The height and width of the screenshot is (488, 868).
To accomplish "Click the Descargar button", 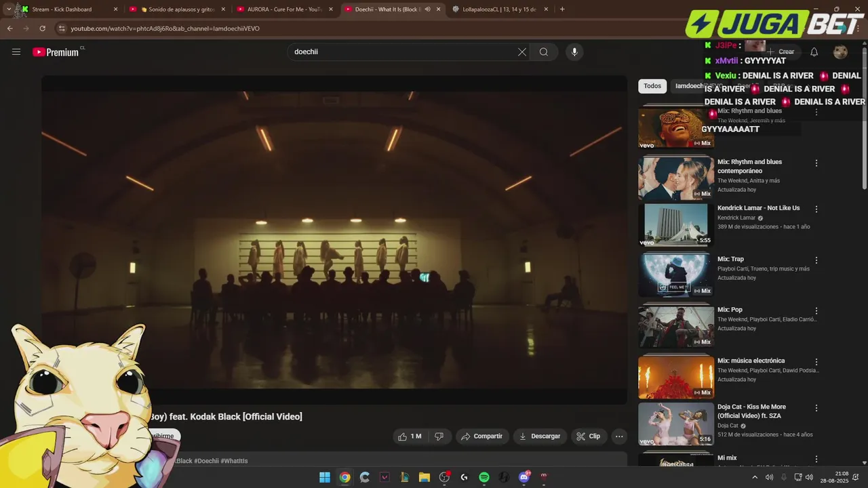I will click(540, 436).
